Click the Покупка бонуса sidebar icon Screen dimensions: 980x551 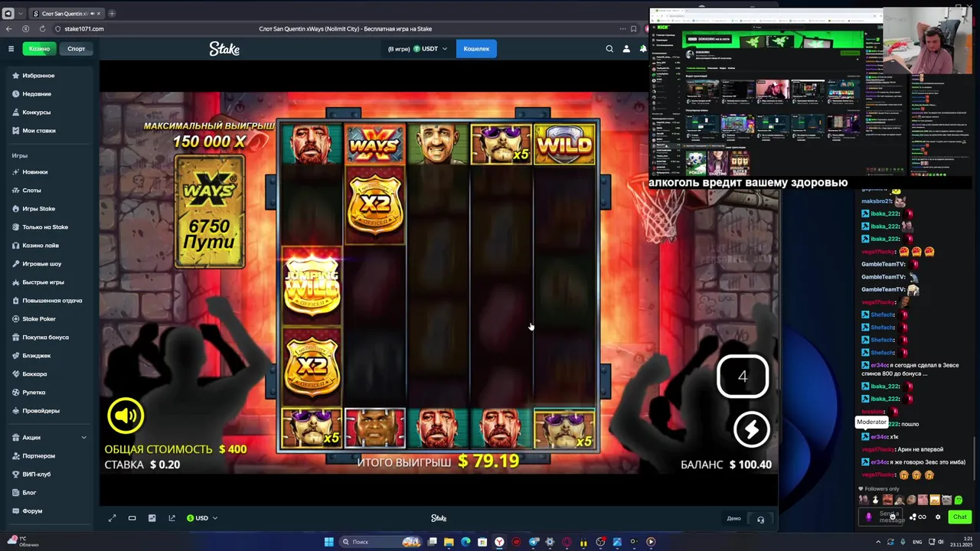coord(15,337)
